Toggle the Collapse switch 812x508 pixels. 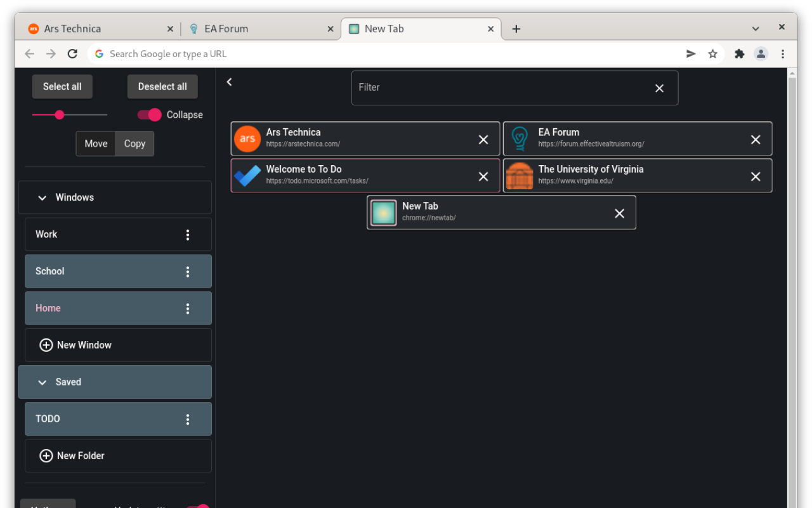coord(150,115)
